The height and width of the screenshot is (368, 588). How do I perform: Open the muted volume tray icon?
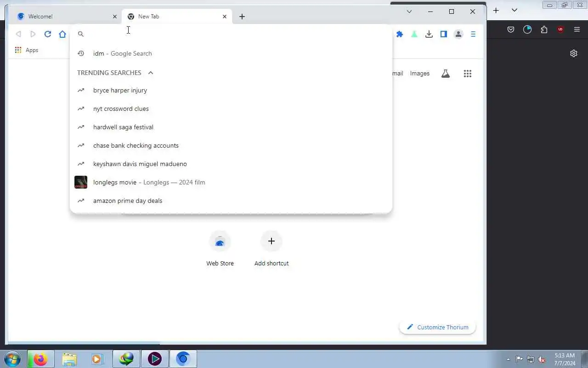coord(542,360)
